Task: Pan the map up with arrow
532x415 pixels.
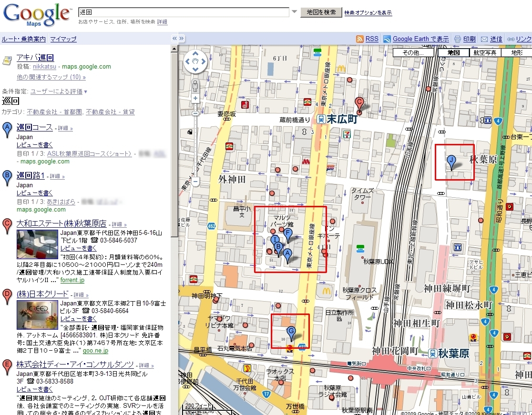Action: click(195, 53)
